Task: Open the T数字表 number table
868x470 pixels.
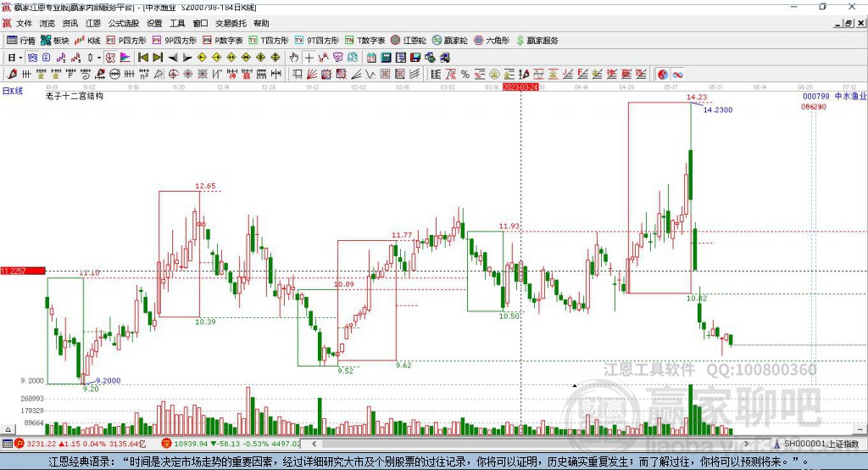Action: pos(364,41)
